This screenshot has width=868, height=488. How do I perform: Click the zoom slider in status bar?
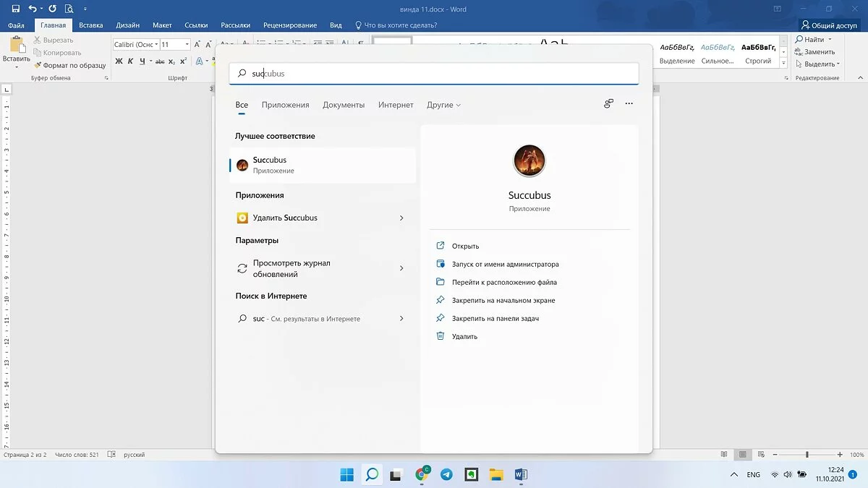[x=807, y=455]
